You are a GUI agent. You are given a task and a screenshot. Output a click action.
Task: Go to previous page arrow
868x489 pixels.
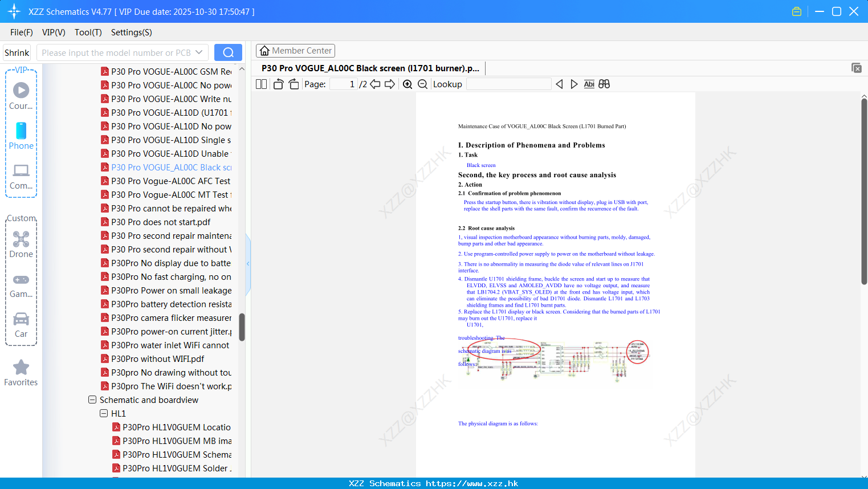pos(375,84)
